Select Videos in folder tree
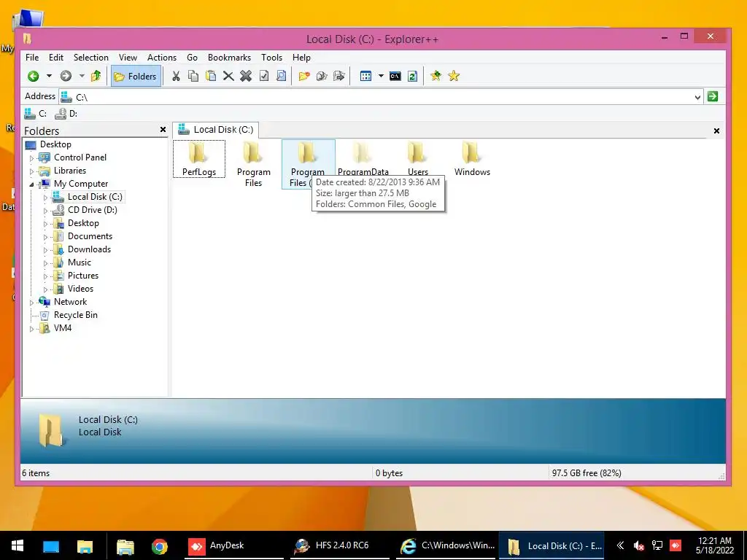This screenshot has height=560, width=747. [x=80, y=289]
